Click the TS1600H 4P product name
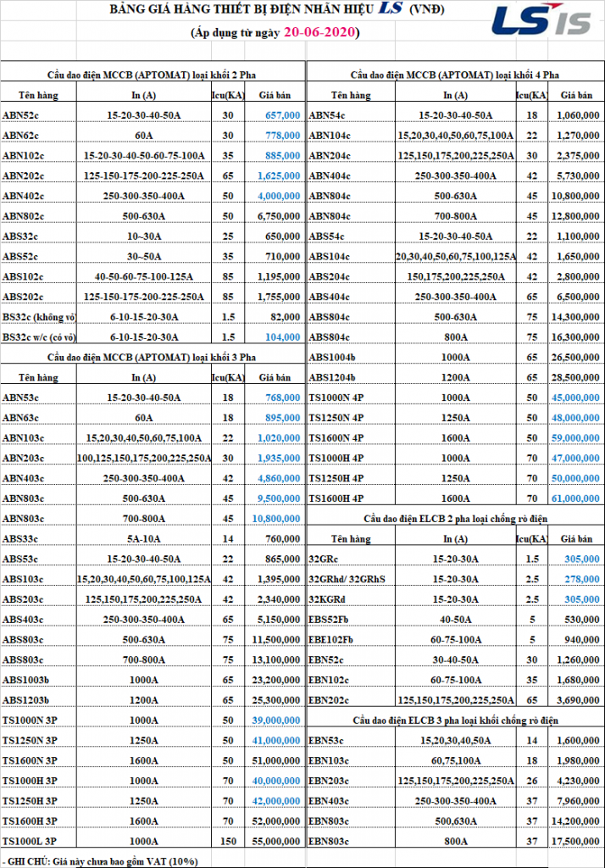 point(336,498)
